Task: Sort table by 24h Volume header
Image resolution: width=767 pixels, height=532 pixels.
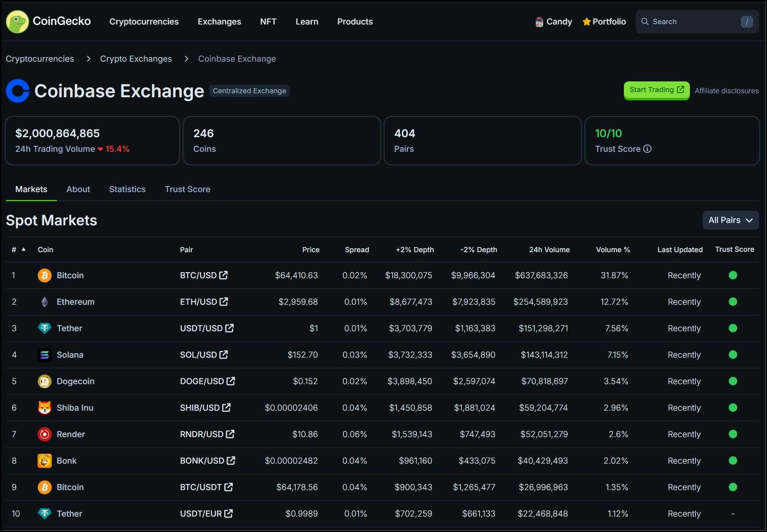Action: [x=550, y=250]
